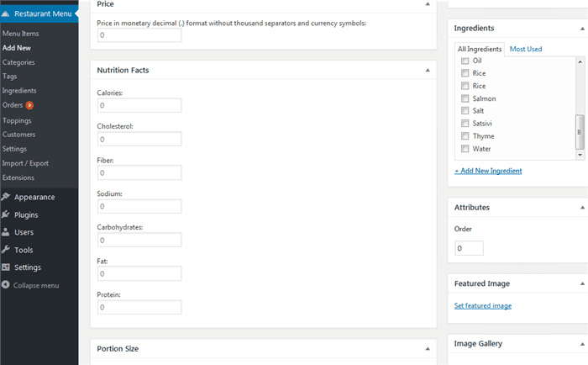
Task: Click the Tools wrench icon
Action: click(x=7, y=250)
